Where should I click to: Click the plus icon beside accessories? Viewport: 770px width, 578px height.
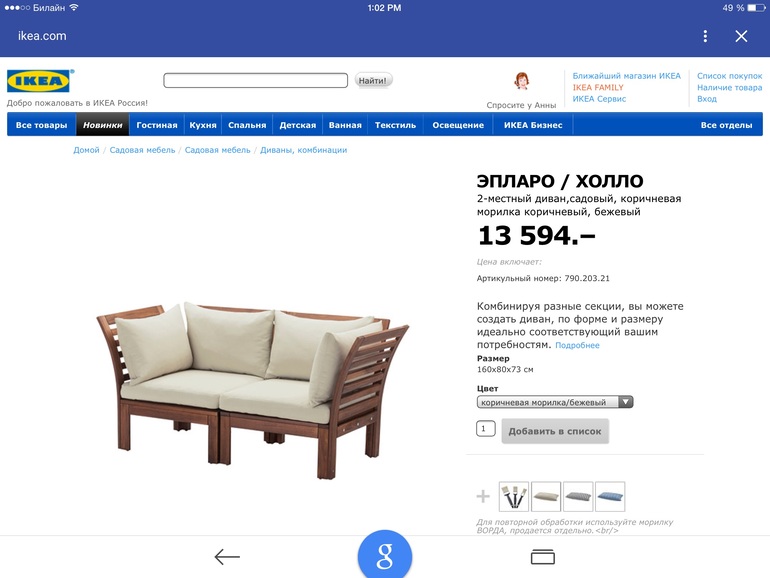point(483,496)
